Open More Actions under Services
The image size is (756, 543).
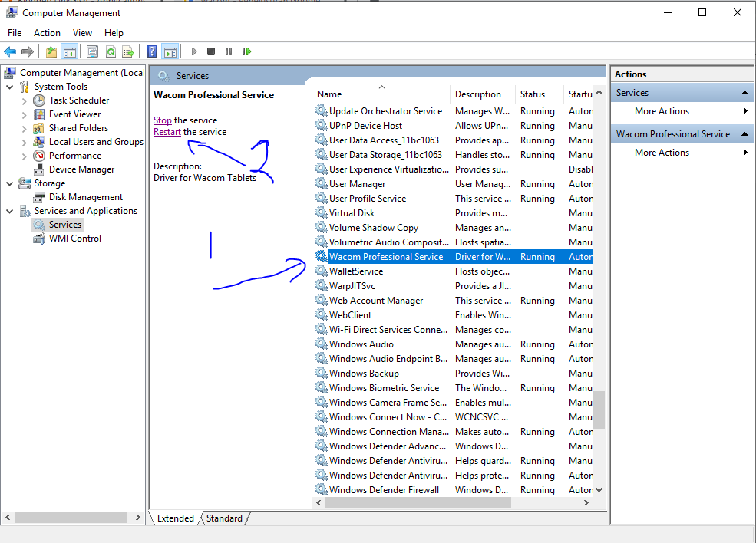click(662, 111)
